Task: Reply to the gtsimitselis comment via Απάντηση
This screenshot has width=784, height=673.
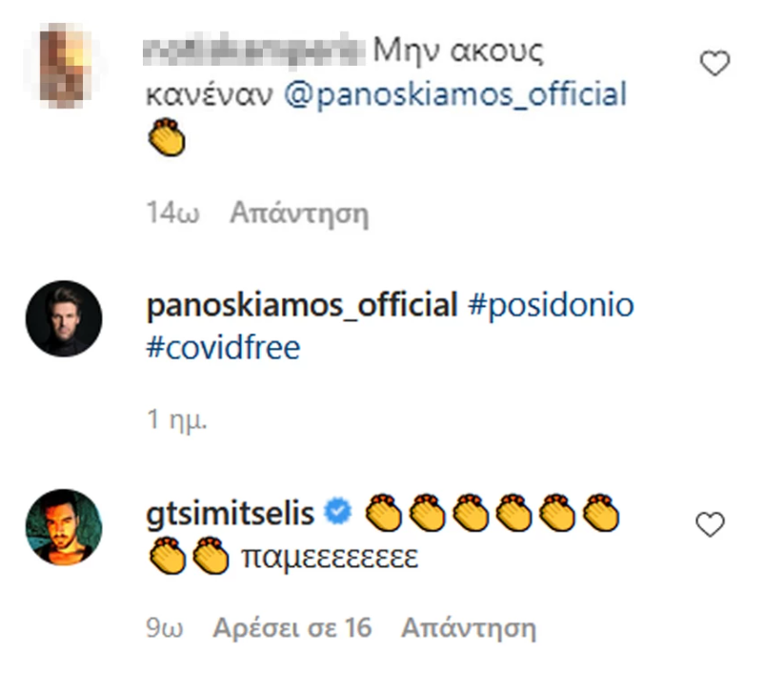Action: (468, 628)
